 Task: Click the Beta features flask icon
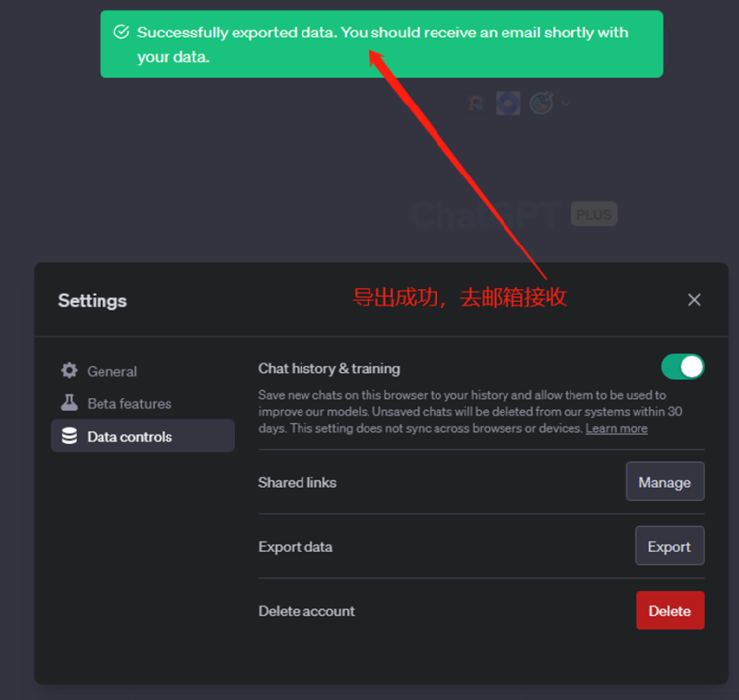point(69,403)
